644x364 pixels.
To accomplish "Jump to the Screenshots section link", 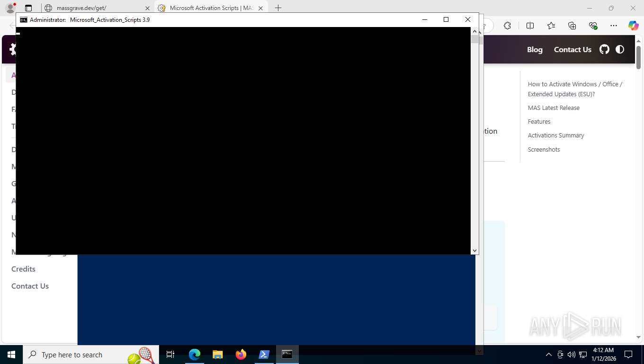I will tap(544, 149).
